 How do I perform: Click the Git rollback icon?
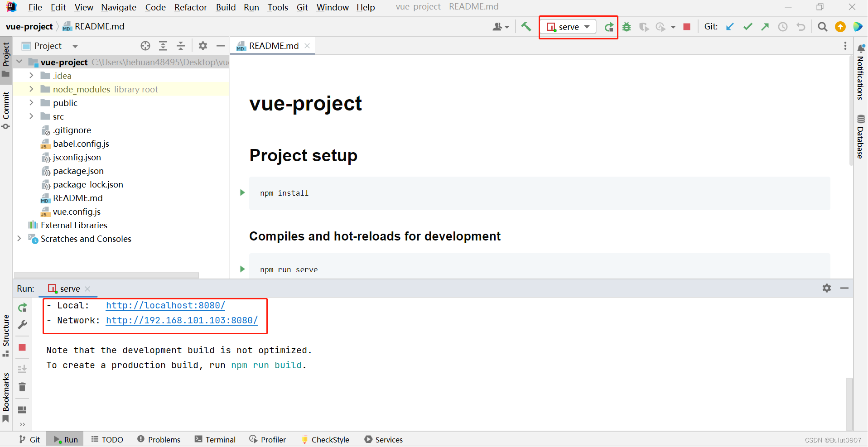pos(801,27)
